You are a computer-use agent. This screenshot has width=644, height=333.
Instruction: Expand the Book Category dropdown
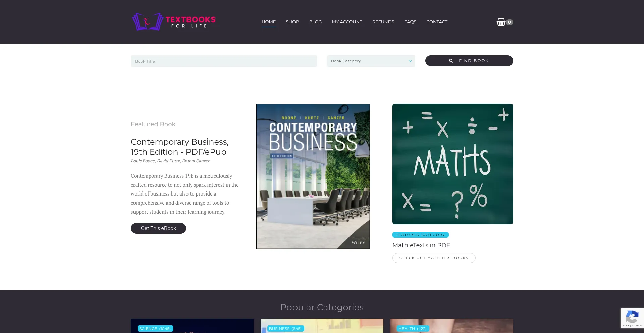(371, 61)
